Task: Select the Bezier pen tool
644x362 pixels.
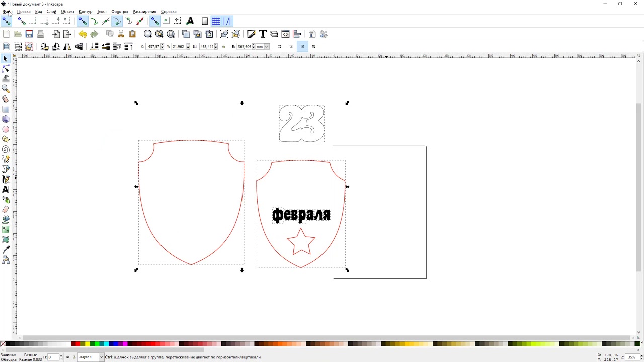Action: (x=6, y=169)
